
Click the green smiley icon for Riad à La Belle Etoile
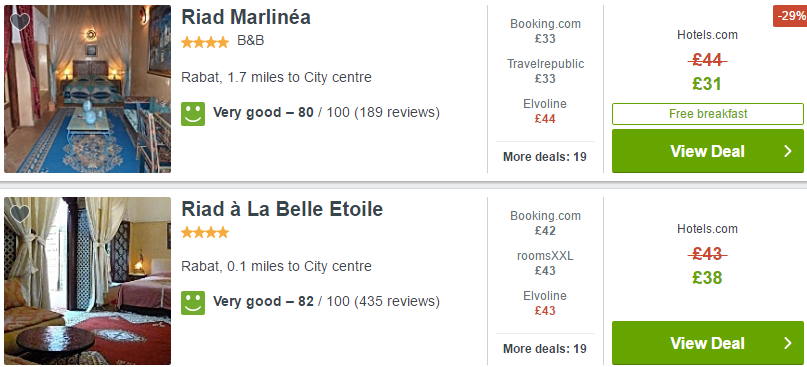(193, 303)
